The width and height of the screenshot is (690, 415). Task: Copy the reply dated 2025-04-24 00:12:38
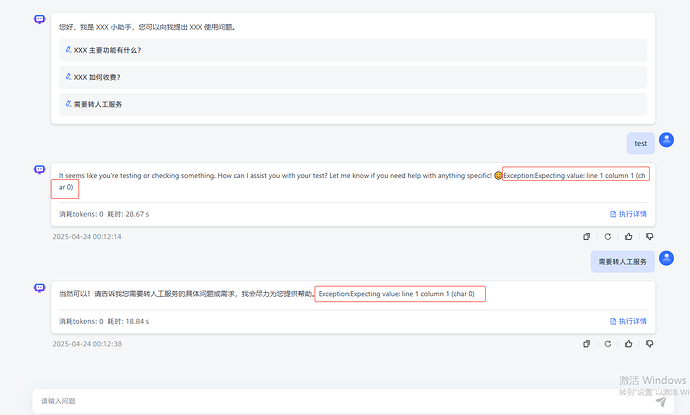pyautogui.click(x=587, y=344)
